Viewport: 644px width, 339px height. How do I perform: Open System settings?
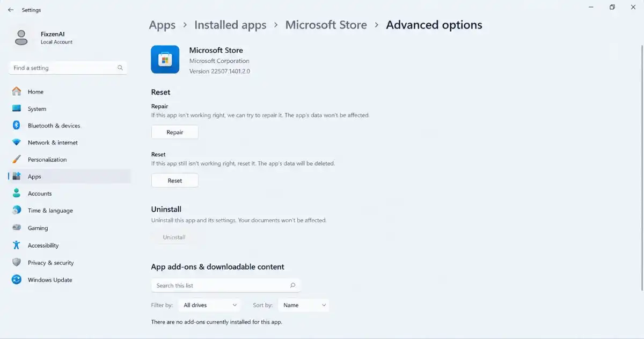[70, 109]
